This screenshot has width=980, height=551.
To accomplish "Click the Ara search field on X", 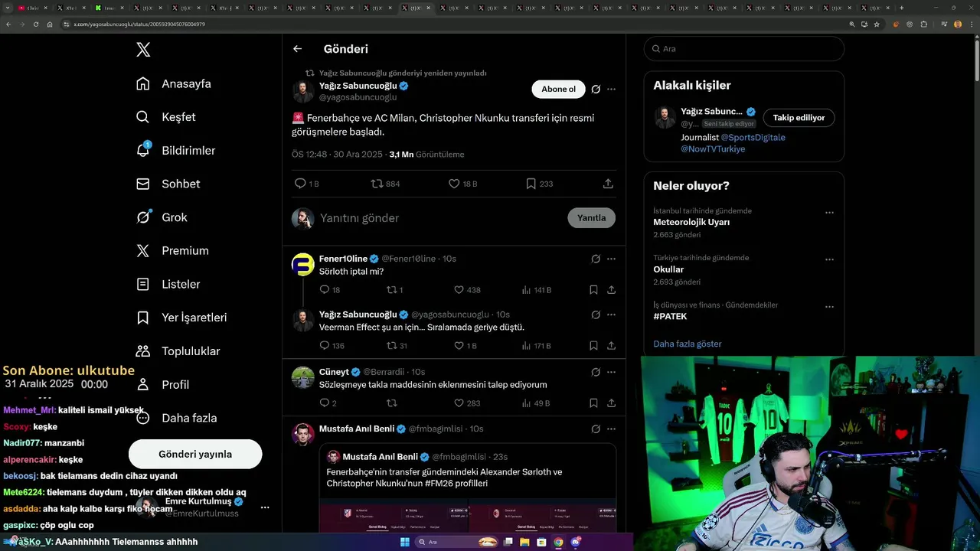I will (744, 48).
